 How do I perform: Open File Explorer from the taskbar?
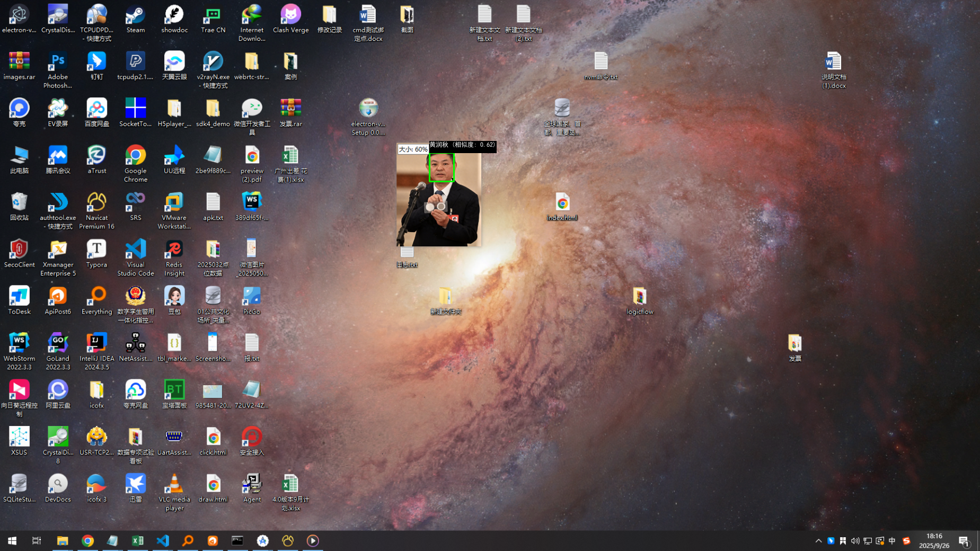63,540
